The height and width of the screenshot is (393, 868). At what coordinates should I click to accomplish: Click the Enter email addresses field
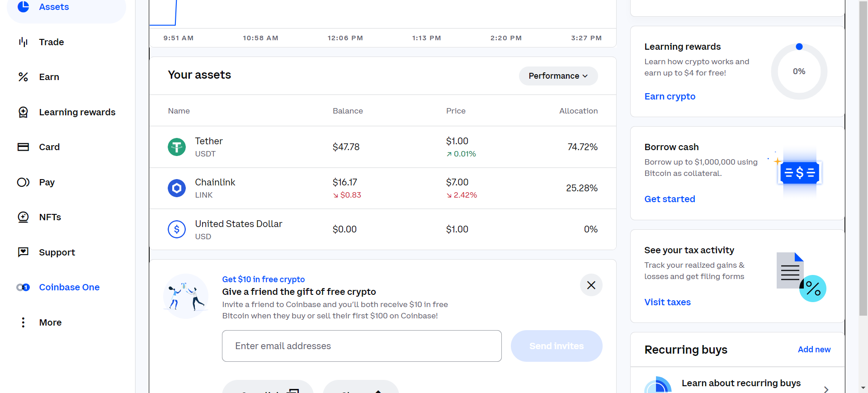pyautogui.click(x=362, y=346)
